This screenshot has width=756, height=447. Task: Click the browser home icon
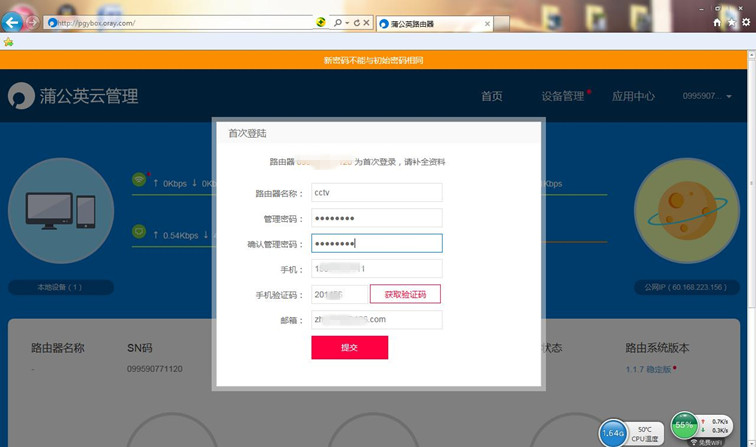716,21
